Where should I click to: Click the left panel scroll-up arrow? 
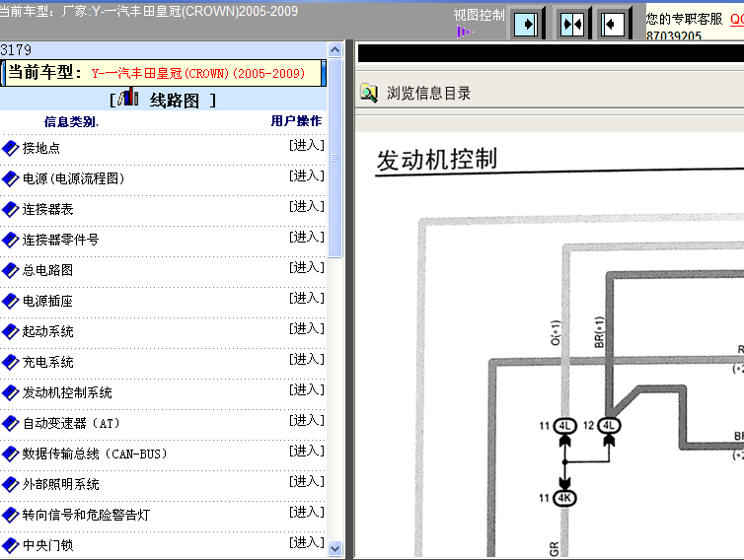[335, 49]
